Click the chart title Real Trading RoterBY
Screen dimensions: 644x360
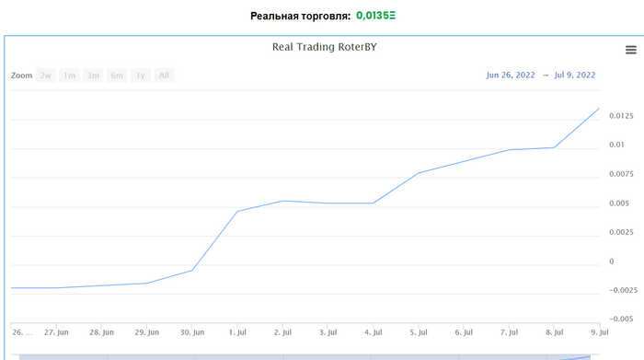[325, 47]
